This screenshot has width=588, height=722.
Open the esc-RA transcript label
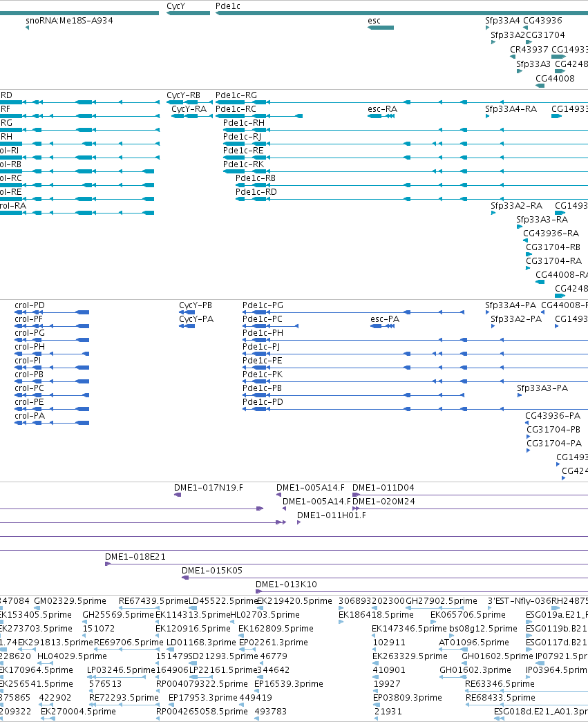pyautogui.click(x=382, y=108)
